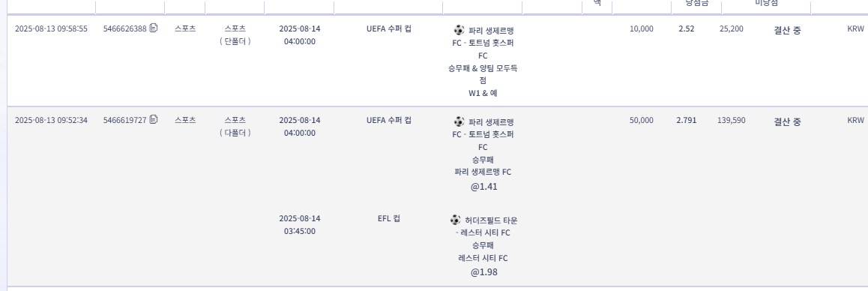Select the total odds value 2.791
This screenshot has width=868, height=291.
click(687, 120)
